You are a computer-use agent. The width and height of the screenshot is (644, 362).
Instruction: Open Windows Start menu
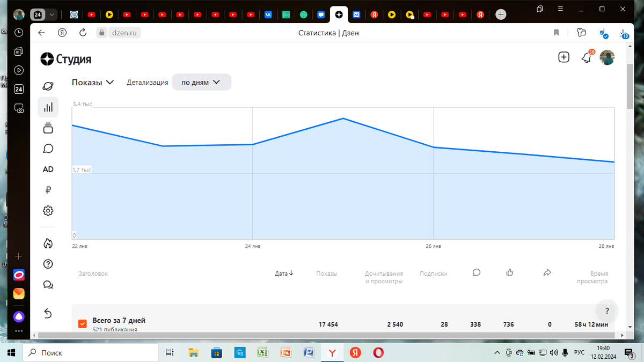pos(11,352)
